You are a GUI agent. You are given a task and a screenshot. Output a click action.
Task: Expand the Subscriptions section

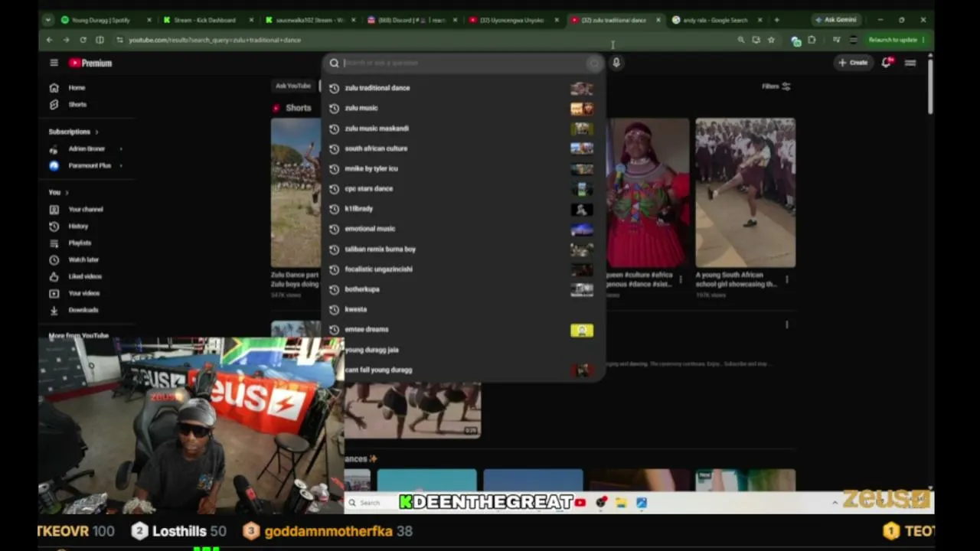(73, 132)
